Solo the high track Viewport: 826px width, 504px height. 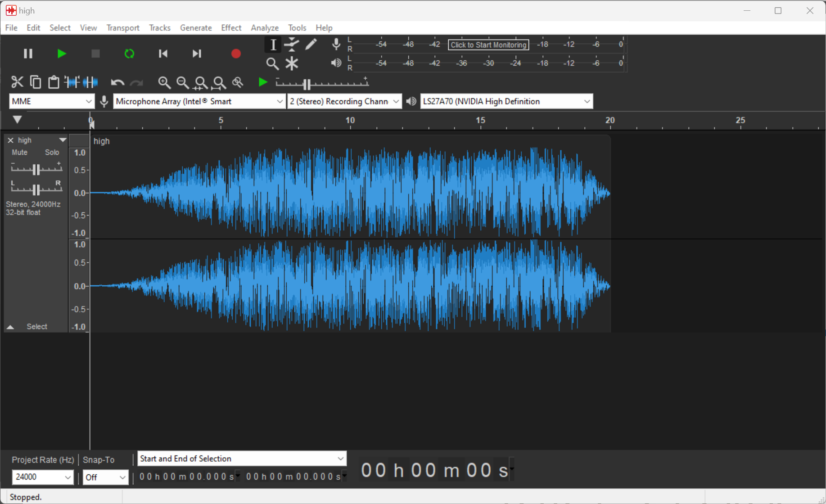(52, 153)
